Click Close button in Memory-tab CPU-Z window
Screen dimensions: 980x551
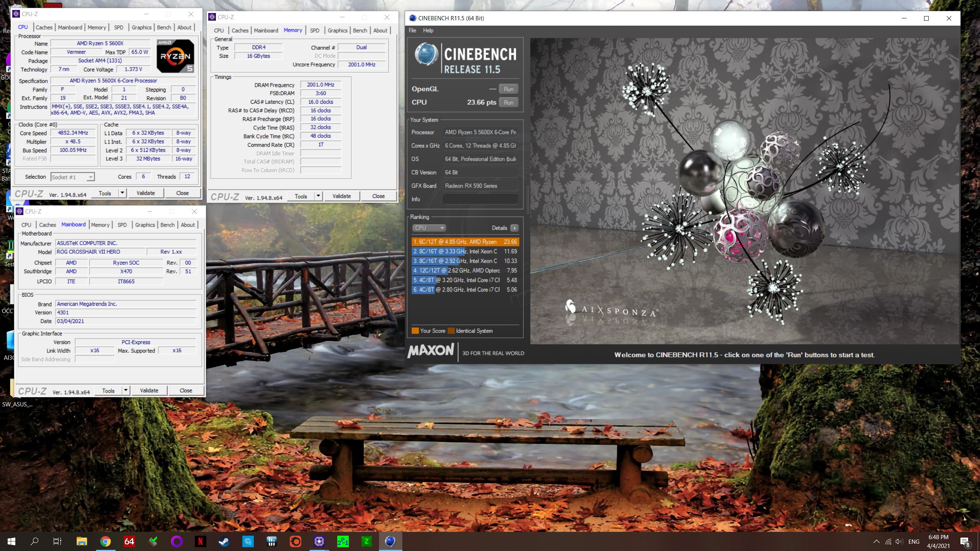378,196
